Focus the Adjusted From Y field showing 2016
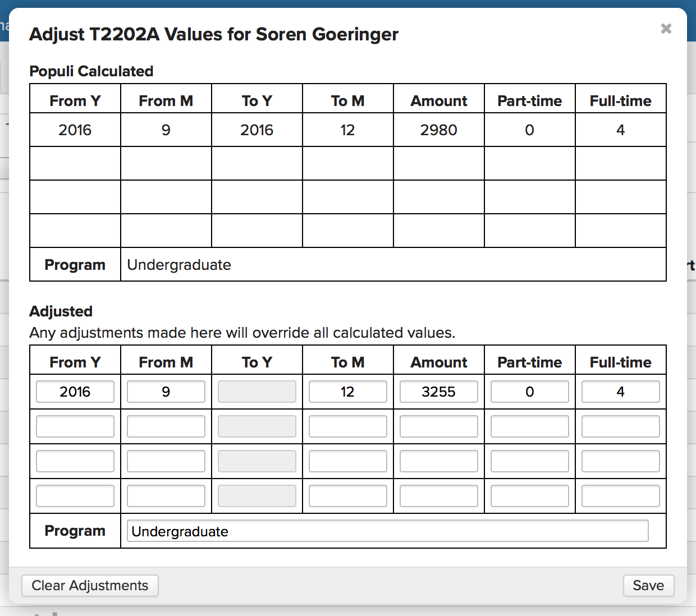 coord(75,392)
